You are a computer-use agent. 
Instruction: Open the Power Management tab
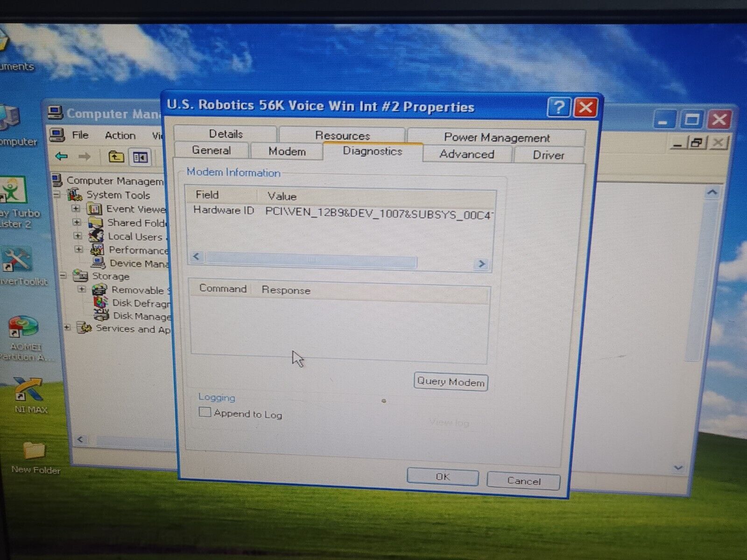(x=497, y=138)
